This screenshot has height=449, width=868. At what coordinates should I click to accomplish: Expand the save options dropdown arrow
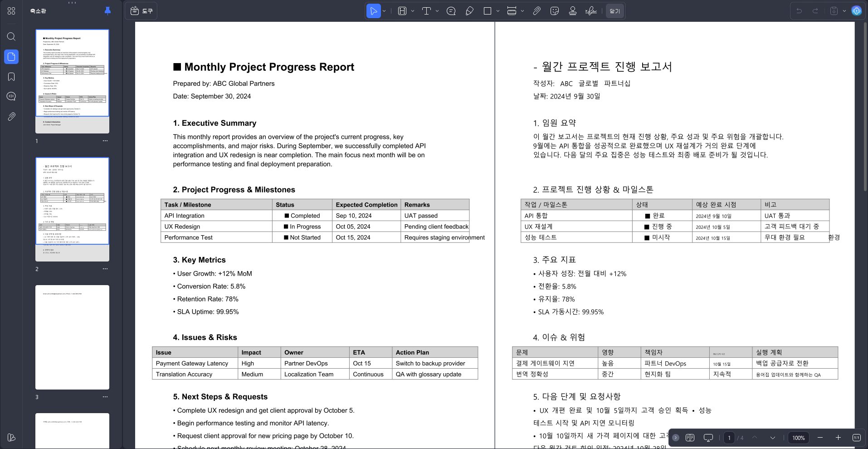[x=844, y=11]
